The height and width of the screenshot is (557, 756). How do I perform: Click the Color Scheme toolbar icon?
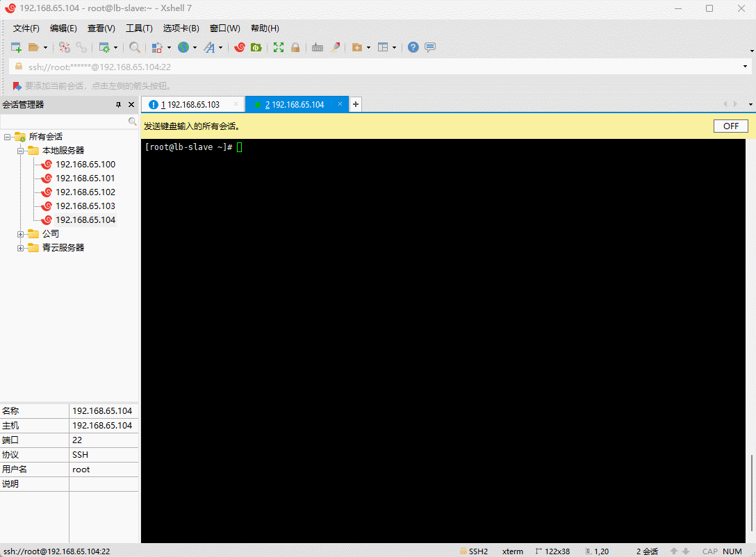(x=157, y=47)
